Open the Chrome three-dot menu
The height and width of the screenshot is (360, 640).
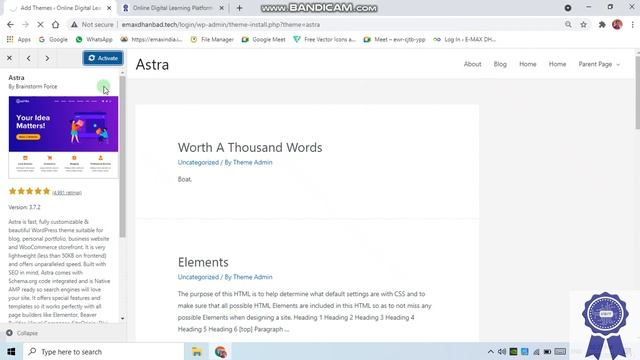[x=633, y=24]
